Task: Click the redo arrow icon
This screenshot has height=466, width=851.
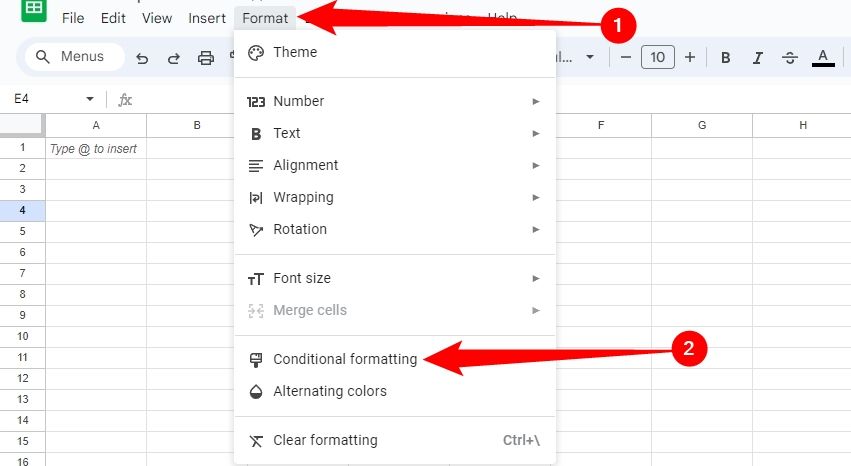Action: [x=173, y=58]
